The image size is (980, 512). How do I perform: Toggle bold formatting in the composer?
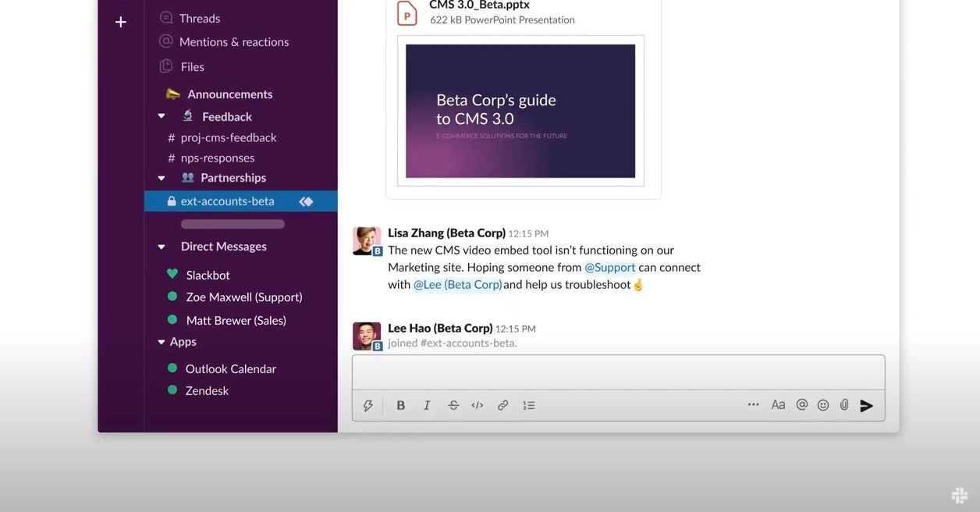tap(400, 404)
